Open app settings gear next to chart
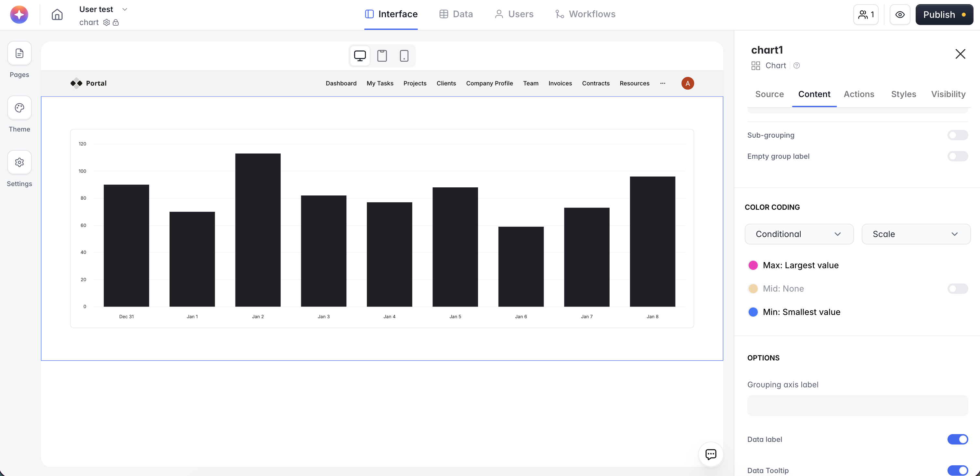Image resolution: width=980 pixels, height=476 pixels. (x=107, y=22)
